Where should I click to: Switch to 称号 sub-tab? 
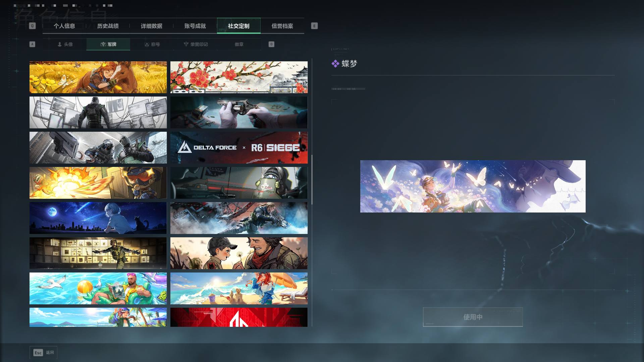(x=152, y=44)
